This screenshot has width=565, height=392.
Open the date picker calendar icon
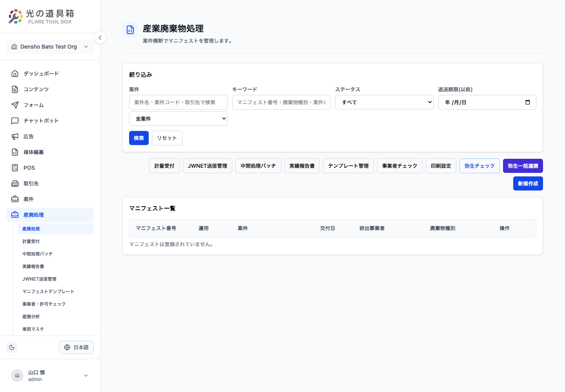528,102
